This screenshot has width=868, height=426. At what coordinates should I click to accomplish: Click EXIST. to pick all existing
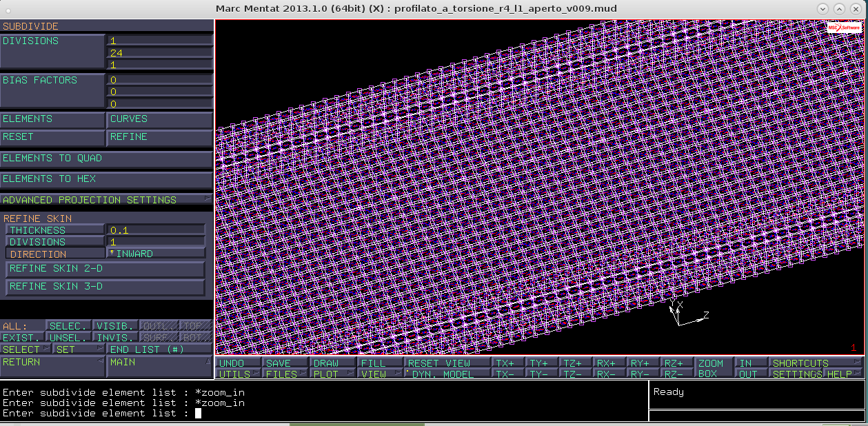(x=23, y=338)
